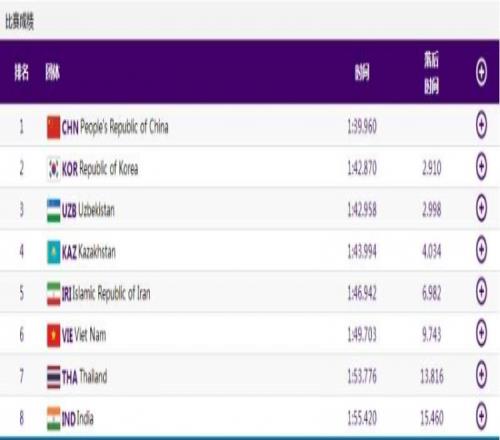The height and width of the screenshot is (440, 500).
Task: Click the Viet Nam flag icon
Action: pos(53,335)
